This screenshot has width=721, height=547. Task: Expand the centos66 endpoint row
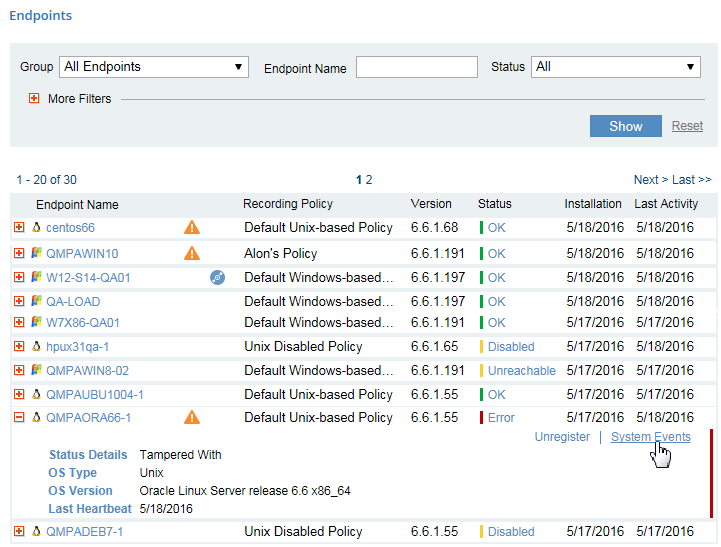click(19, 228)
